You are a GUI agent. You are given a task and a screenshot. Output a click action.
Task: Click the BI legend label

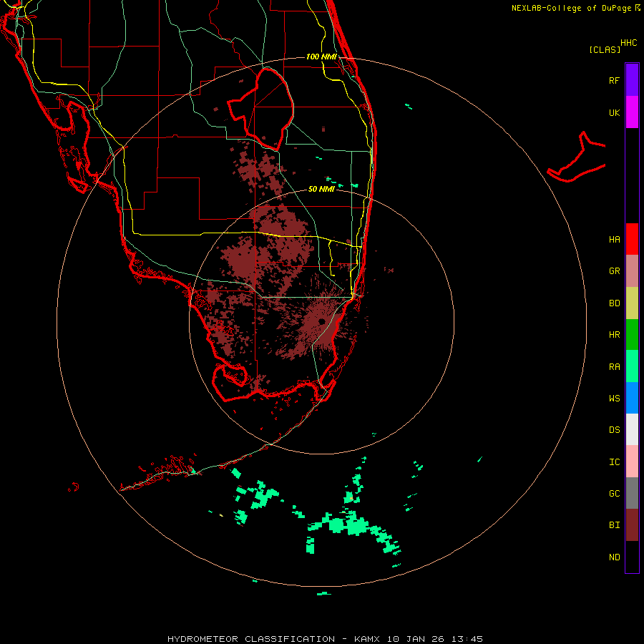614,525
